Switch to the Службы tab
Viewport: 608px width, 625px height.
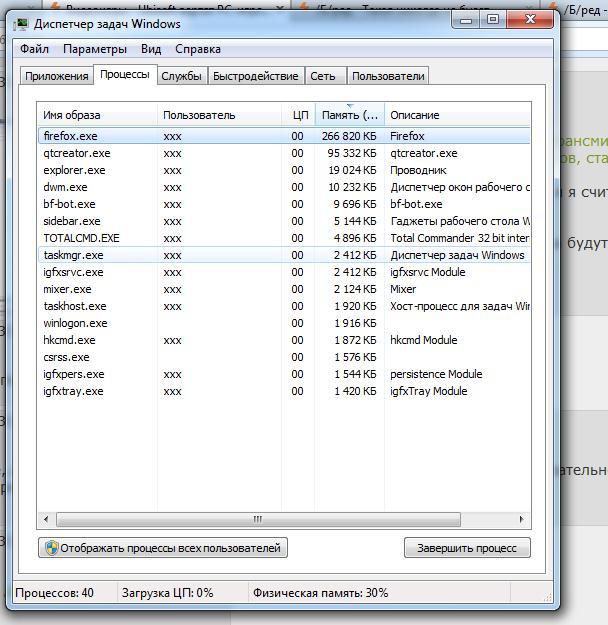(x=181, y=76)
